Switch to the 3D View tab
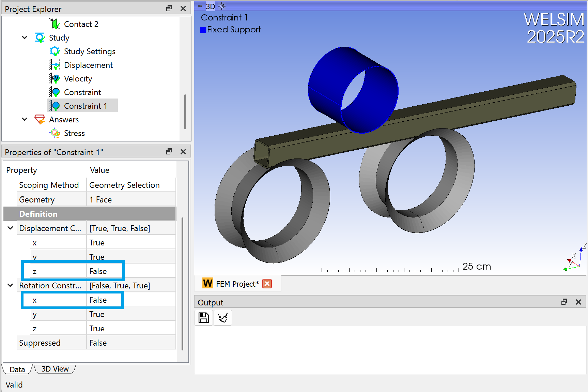Viewport: 588px width, 392px height. 55,369
